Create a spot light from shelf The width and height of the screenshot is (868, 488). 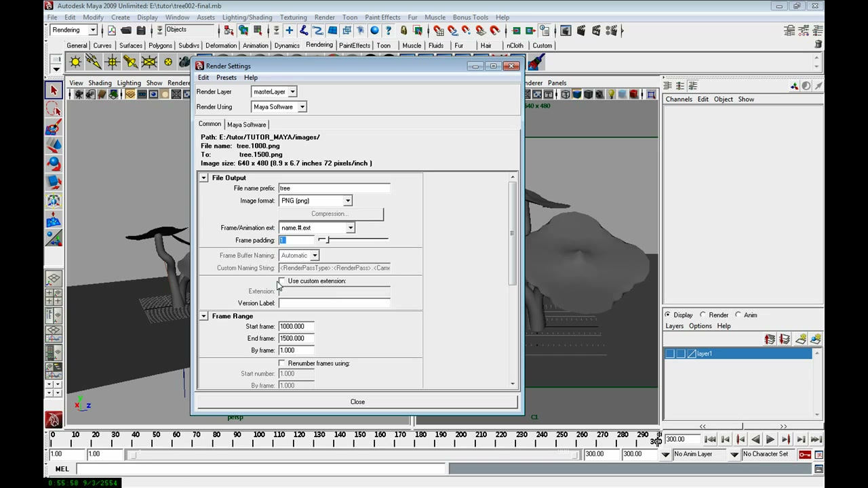pos(130,62)
